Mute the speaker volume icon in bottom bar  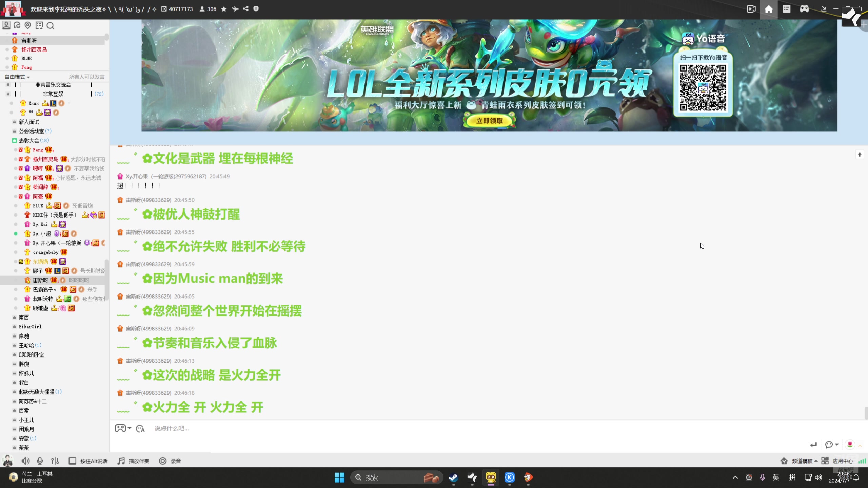coord(25,461)
